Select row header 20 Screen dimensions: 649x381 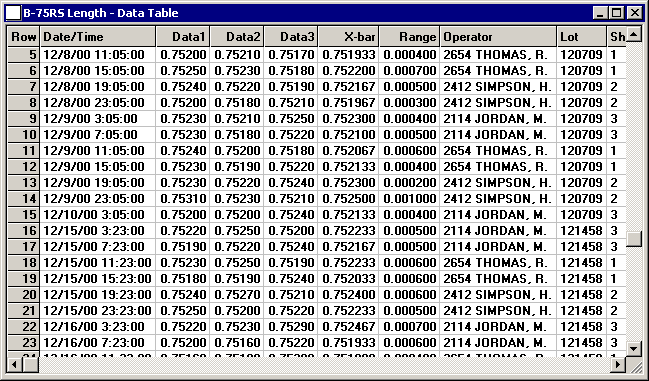coord(24,295)
